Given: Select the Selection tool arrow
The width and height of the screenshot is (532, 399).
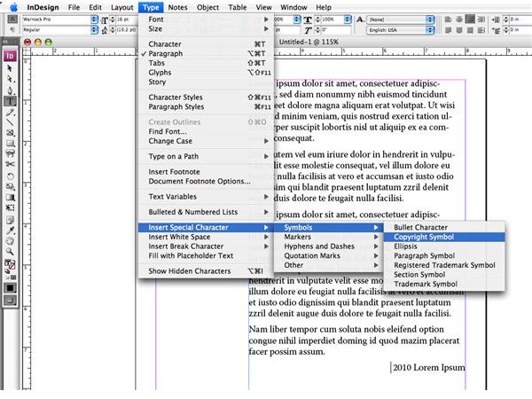Looking at the screenshot, I should (10, 68).
